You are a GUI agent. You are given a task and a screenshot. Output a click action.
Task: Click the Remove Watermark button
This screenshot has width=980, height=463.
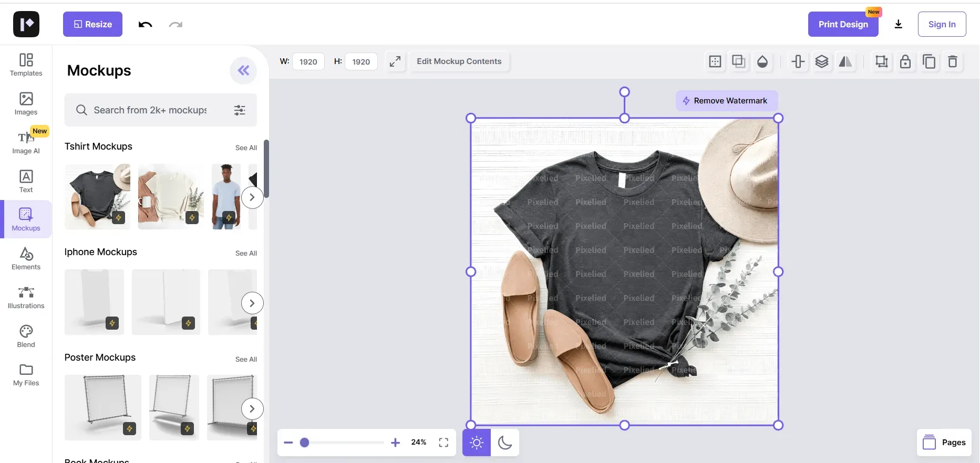click(x=725, y=101)
